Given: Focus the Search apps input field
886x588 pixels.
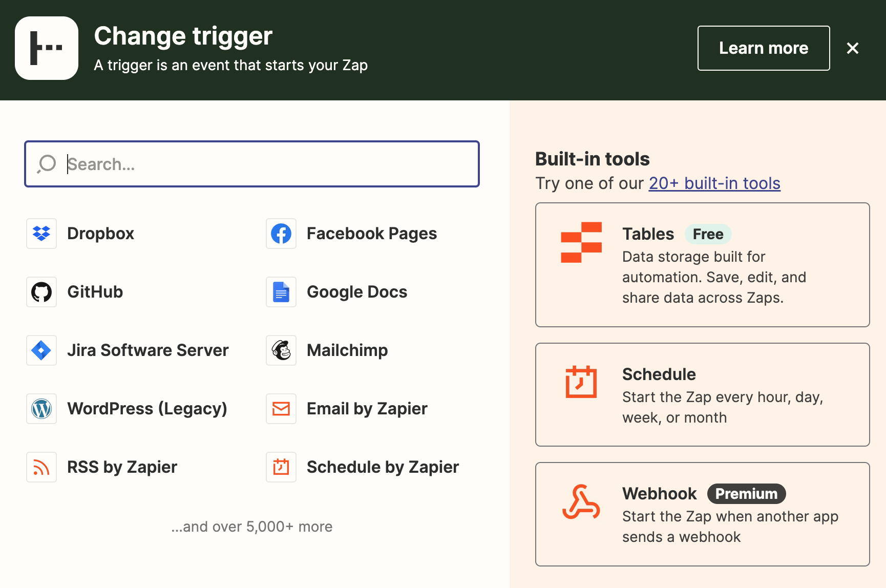Looking at the screenshot, I should coord(252,164).
